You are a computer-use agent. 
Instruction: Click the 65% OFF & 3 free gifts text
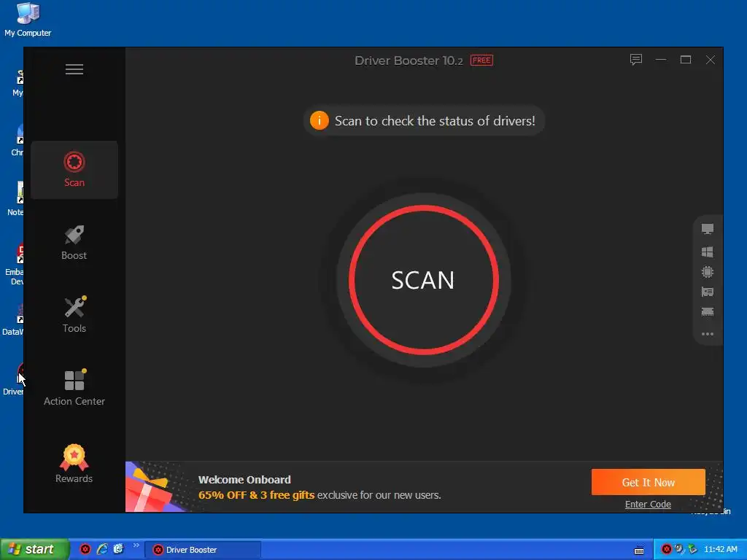[x=256, y=495]
